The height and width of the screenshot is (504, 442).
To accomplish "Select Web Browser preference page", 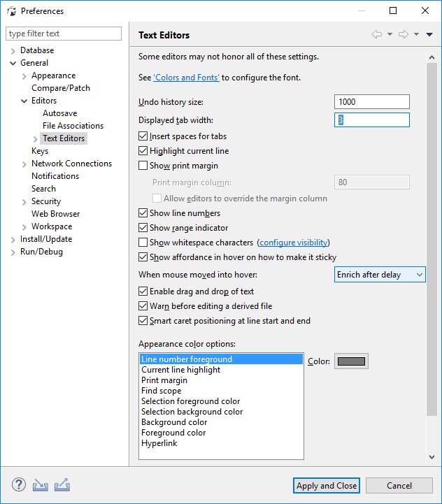I will point(56,214).
